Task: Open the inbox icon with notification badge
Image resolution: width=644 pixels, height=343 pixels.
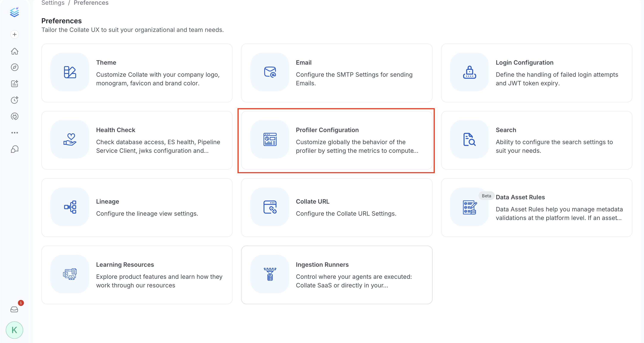Action: click(x=14, y=310)
